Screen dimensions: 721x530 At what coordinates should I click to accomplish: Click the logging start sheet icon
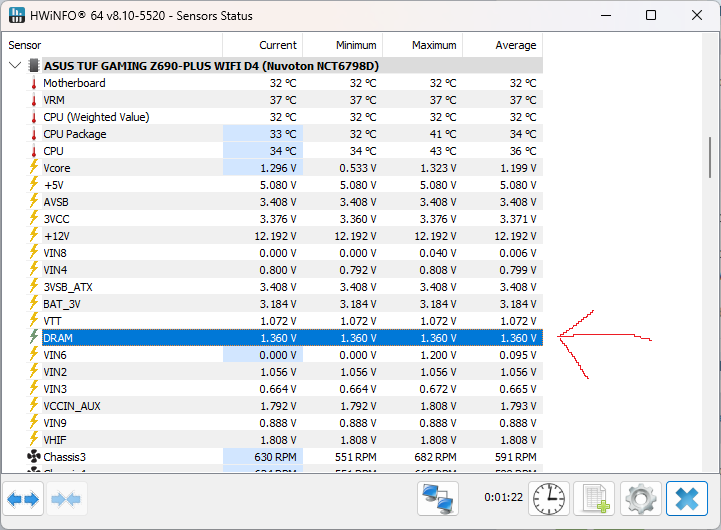click(x=595, y=499)
